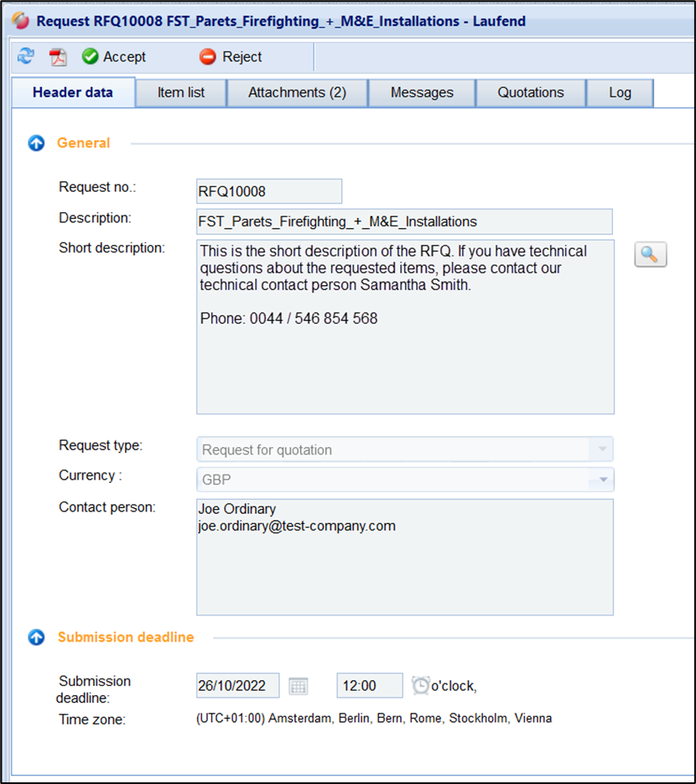Click the magnifier icon beside short description
696x784 pixels.
[651, 255]
